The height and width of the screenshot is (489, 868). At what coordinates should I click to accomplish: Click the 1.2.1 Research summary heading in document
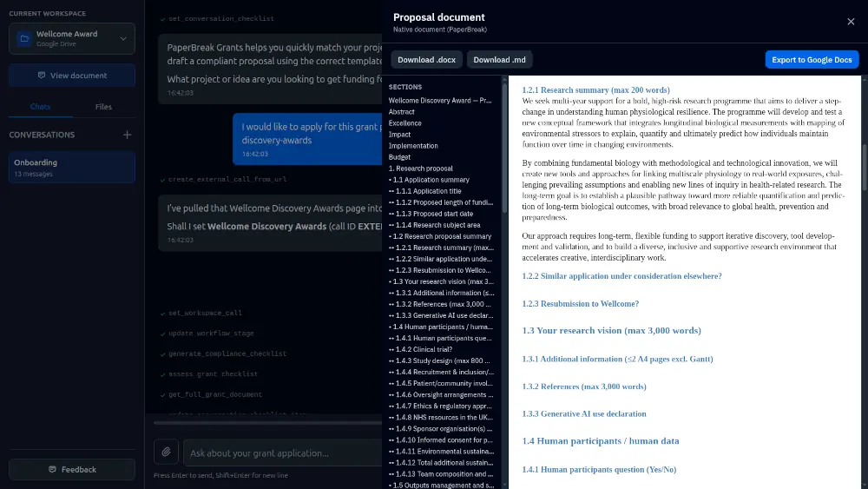[x=595, y=89]
